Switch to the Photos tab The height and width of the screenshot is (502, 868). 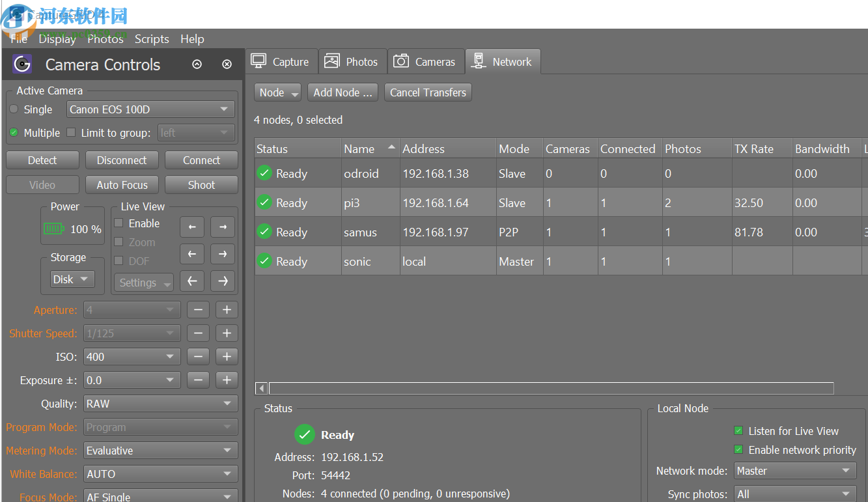(x=352, y=62)
